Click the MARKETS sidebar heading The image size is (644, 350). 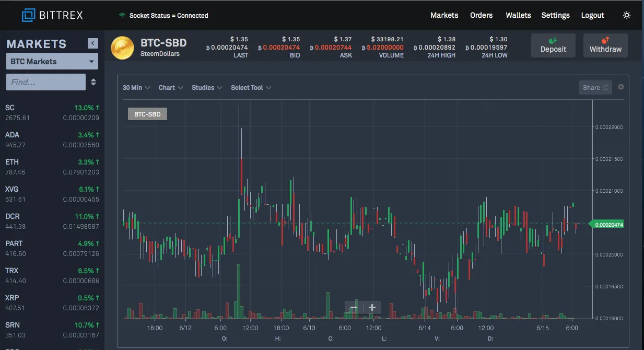37,44
